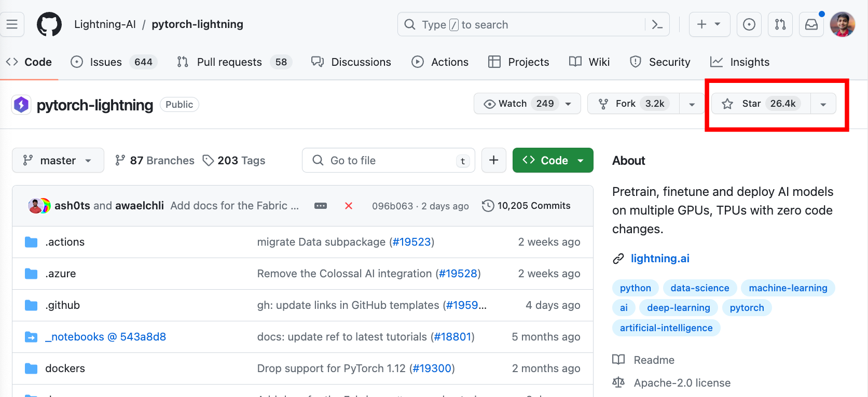Click the pytorch-lightning repository title heading
This screenshot has width=868, height=397.
pyautogui.click(x=95, y=105)
